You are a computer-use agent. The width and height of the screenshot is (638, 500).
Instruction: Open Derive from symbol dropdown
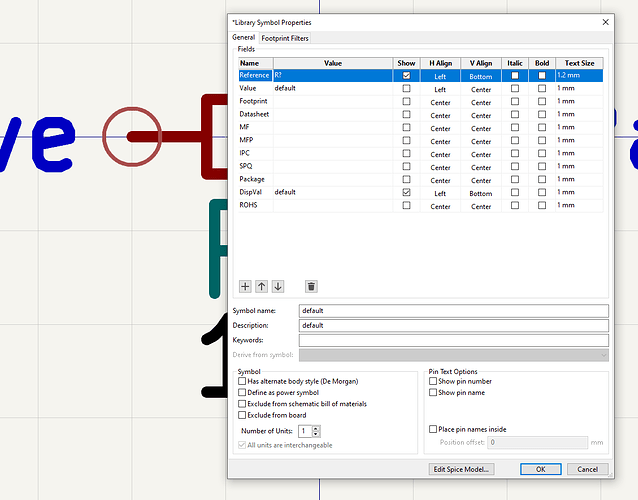click(x=454, y=355)
